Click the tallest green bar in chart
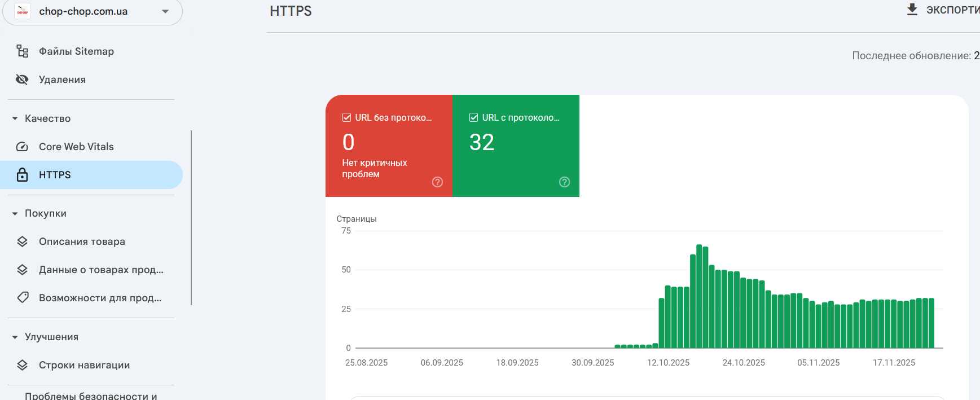The image size is (980, 400). click(x=699, y=296)
